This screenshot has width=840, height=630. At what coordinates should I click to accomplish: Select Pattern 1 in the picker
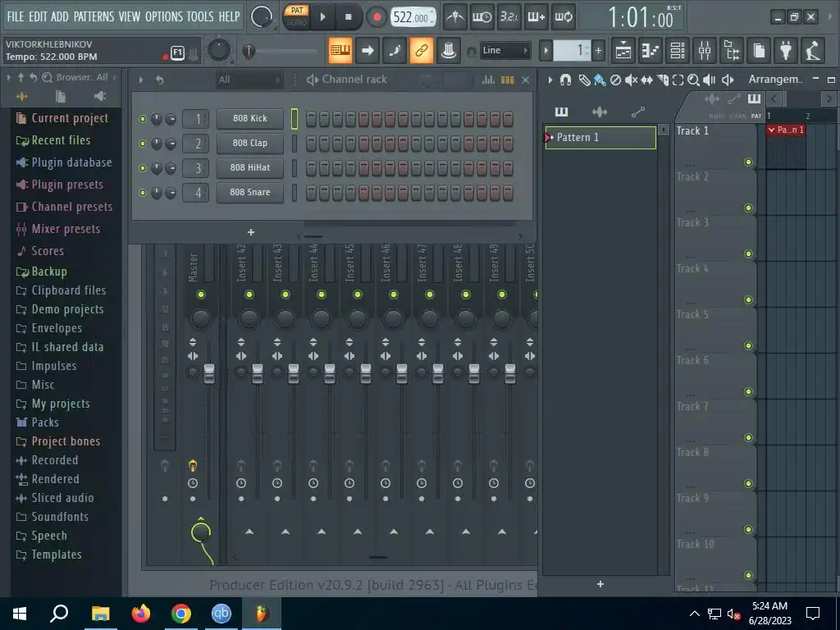tap(600, 138)
